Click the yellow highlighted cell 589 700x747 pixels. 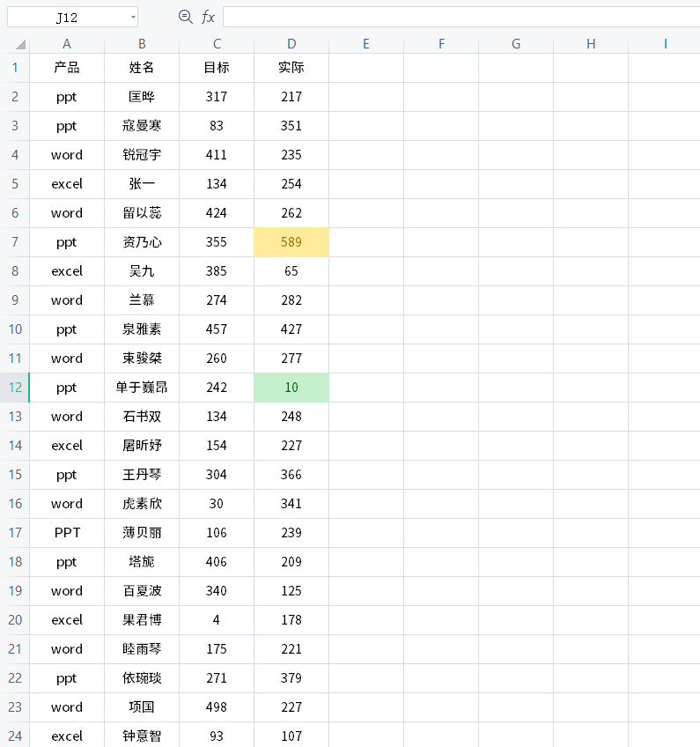pyautogui.click(x=291, y=242)
